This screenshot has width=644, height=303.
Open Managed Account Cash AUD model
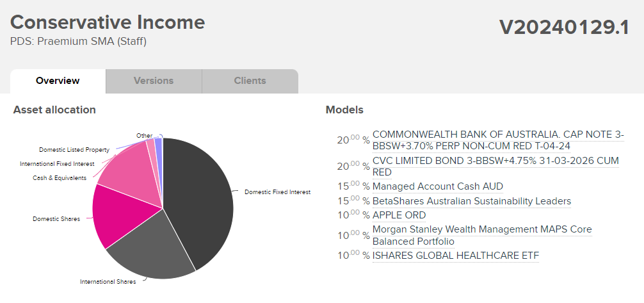tap(437, 186)
